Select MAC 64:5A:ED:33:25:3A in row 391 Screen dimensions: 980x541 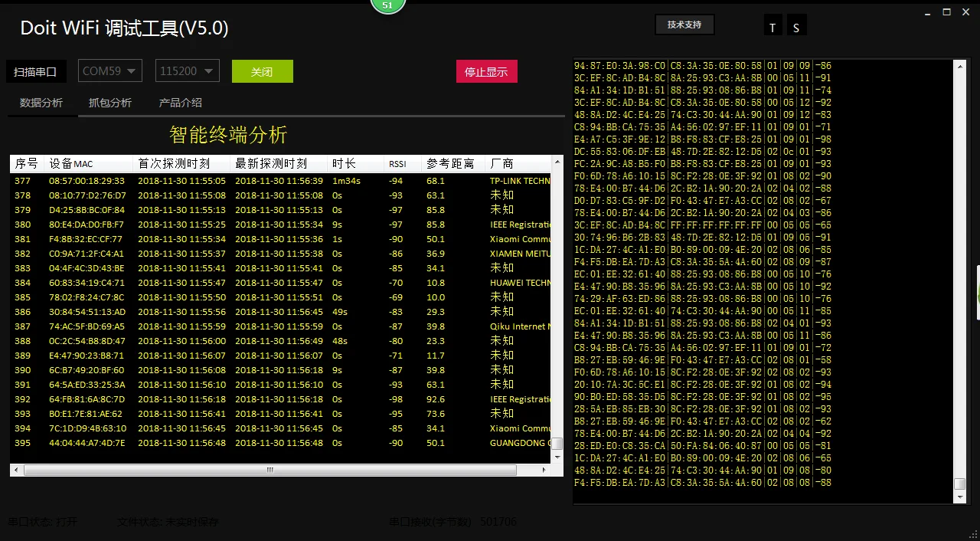click(87, 385)
